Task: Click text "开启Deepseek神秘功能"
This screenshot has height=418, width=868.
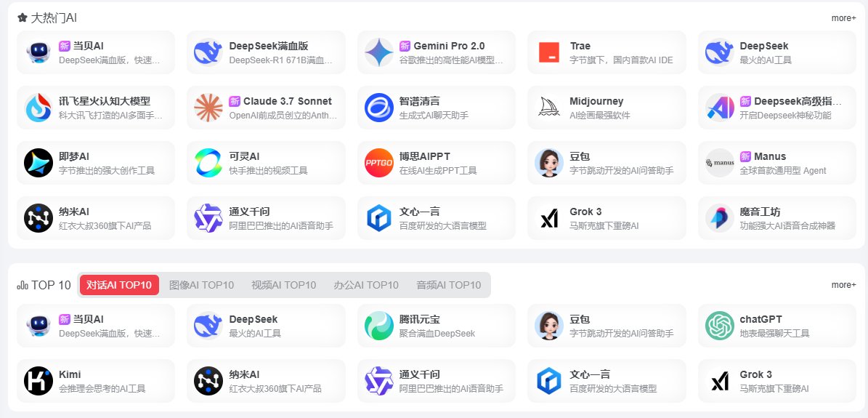Action: click(x=785, y=116)
